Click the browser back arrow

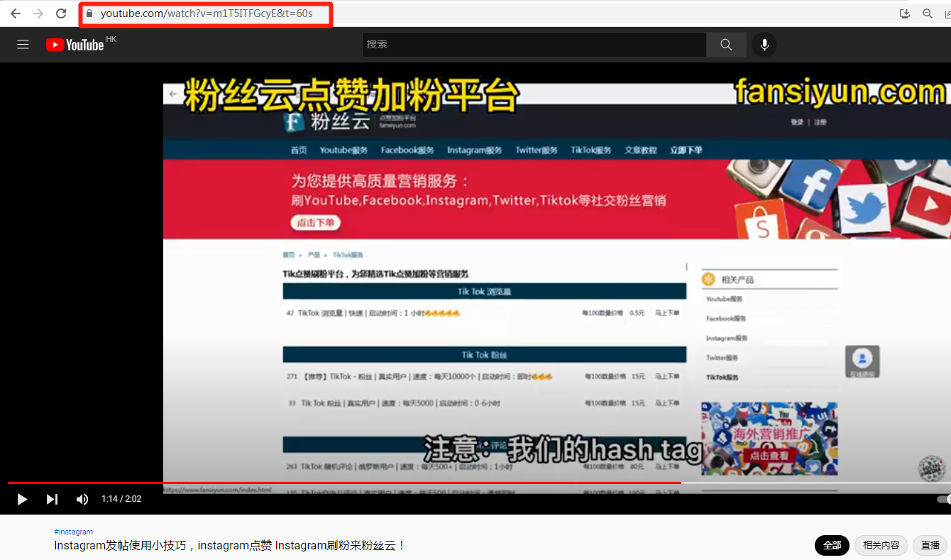coord(16,13)
